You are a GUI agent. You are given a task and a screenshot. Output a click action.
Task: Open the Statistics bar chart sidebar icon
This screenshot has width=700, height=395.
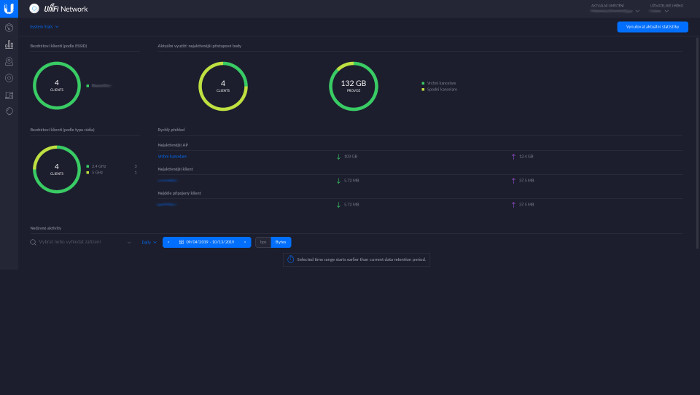pos(9,45)
